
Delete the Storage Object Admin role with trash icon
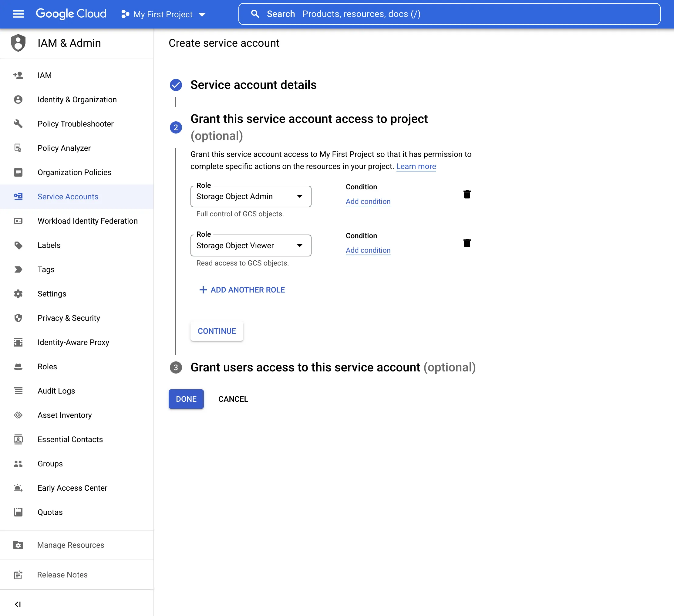point(467,194)
